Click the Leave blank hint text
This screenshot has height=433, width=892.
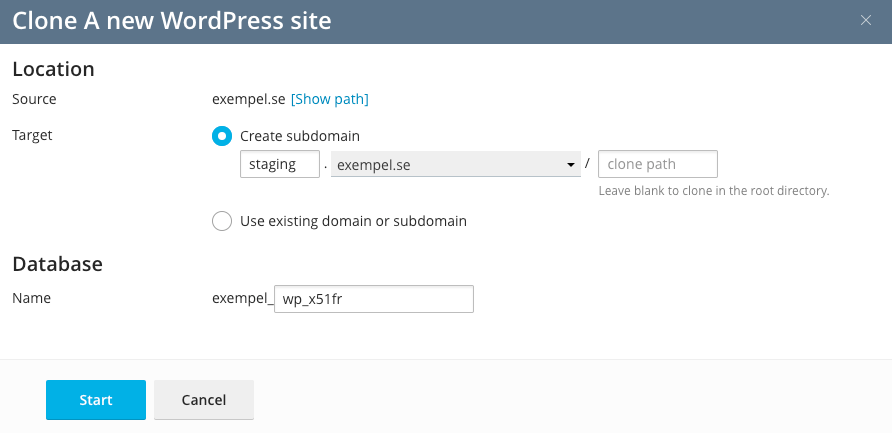coord(713,190)
